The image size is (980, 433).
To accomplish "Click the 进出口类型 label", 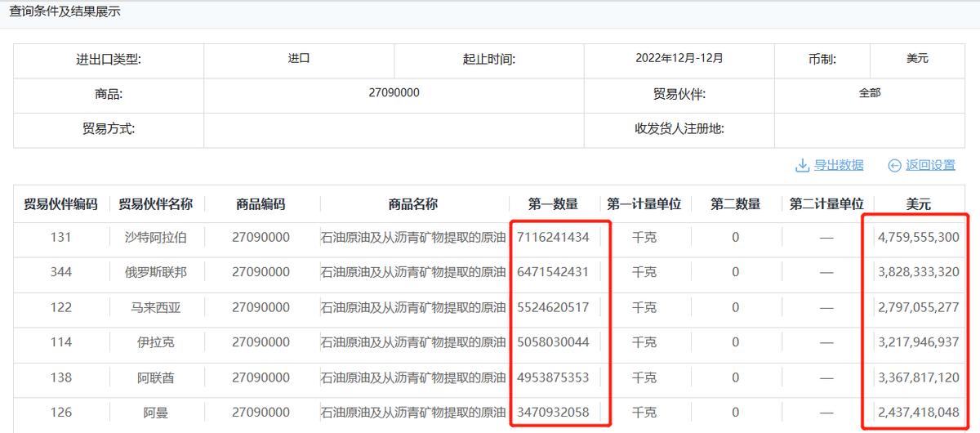I will pyautogui.click(x=109, y=60).
